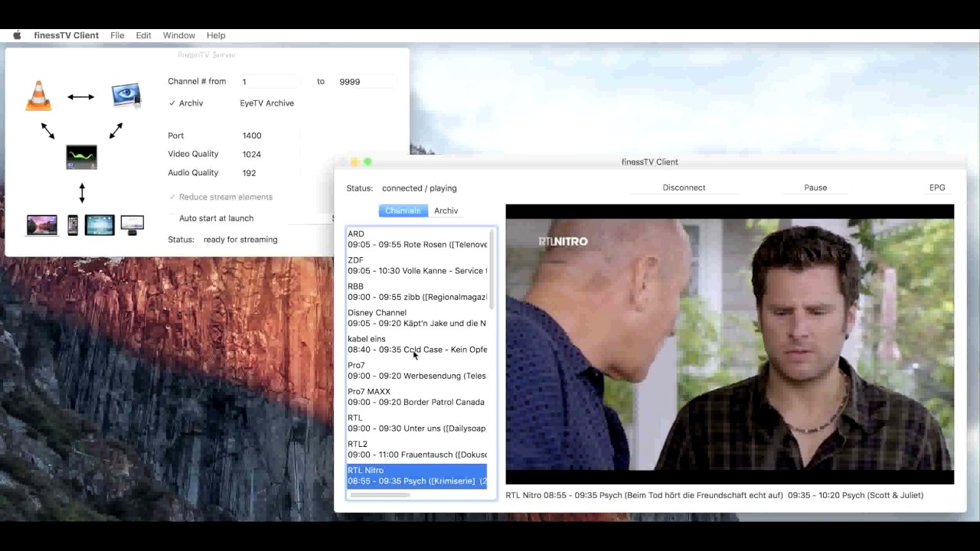The width and height of the screenshot is (980, 551).
Task: Select the Disney Channel row
Action: (417, 318)
